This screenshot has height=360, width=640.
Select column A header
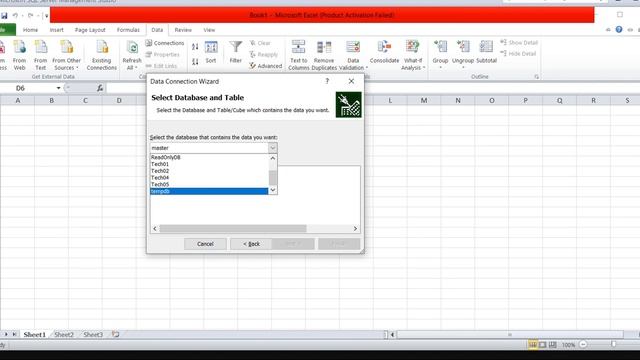click(x=18, y=100)
